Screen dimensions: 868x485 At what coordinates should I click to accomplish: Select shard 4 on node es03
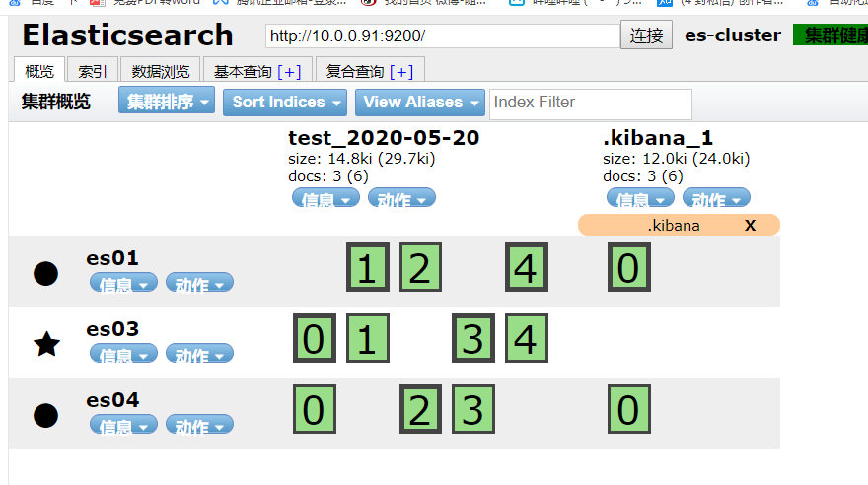click(527, 338)
